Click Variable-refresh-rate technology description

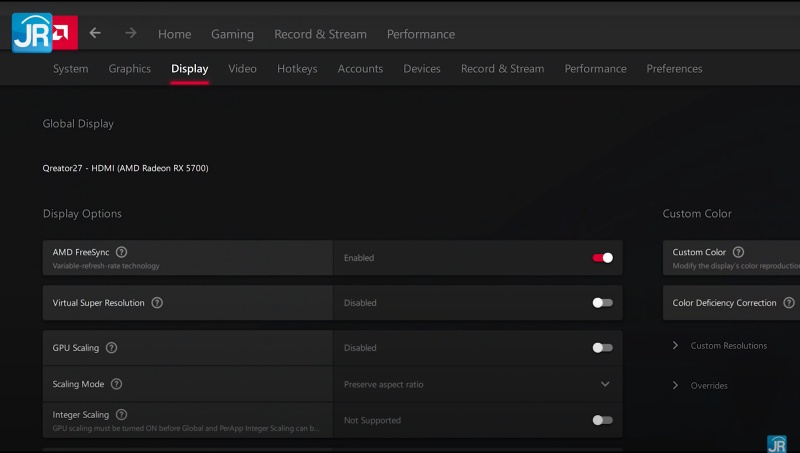click(x=106, y=266)
